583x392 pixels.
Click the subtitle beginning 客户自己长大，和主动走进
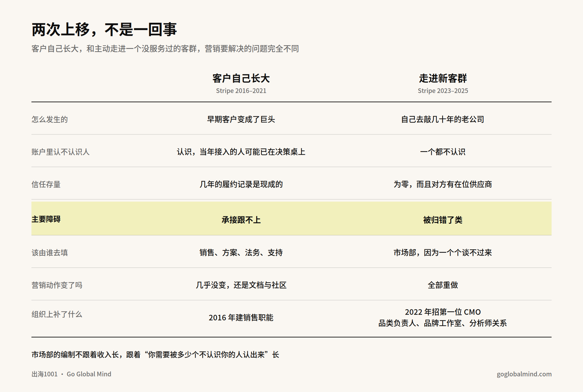pyautogui.click(x=165, y=49)
